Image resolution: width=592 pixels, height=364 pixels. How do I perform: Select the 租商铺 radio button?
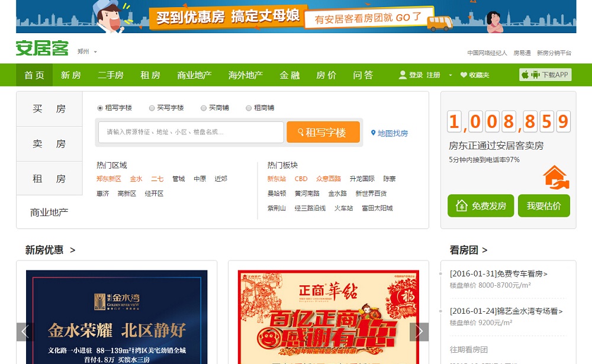(x=249, y=108)
